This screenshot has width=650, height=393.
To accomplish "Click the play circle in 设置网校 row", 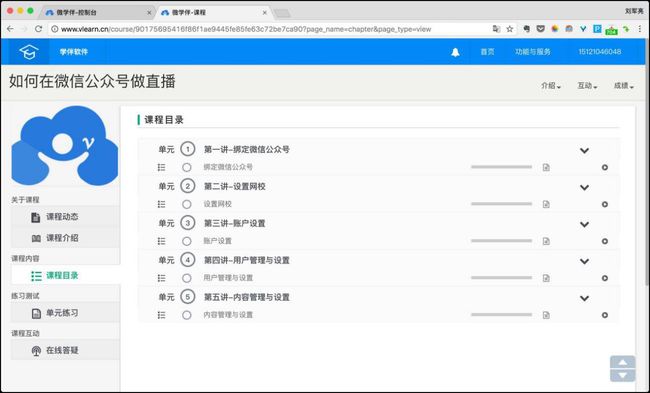I will point(605,204).
